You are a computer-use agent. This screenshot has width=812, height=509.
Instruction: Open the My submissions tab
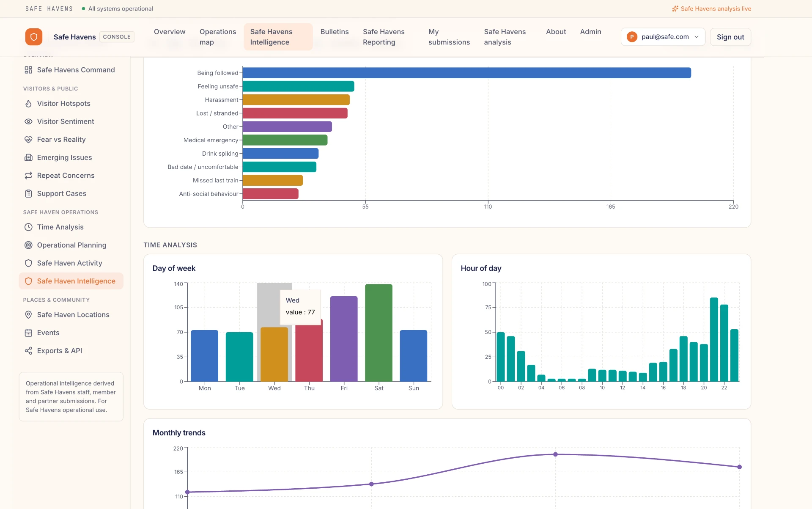(x=449, y=37)
